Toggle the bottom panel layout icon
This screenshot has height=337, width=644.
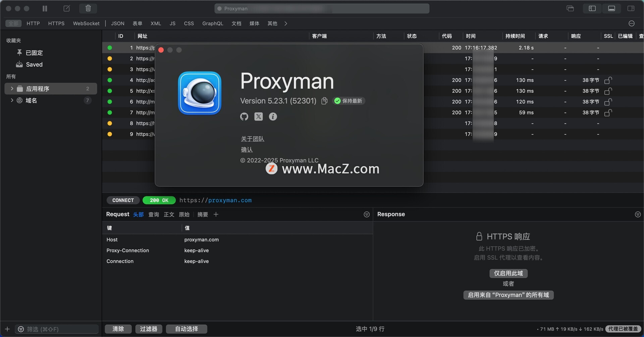(611, 8)
